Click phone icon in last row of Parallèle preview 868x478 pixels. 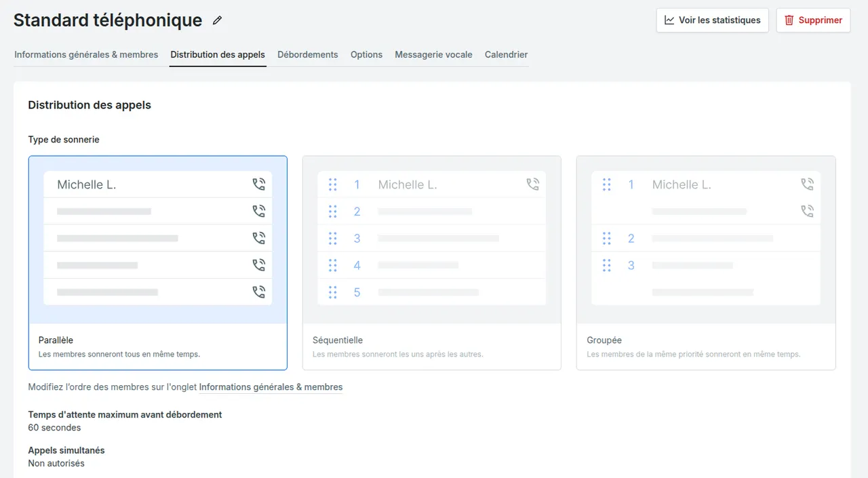[258, 292]
